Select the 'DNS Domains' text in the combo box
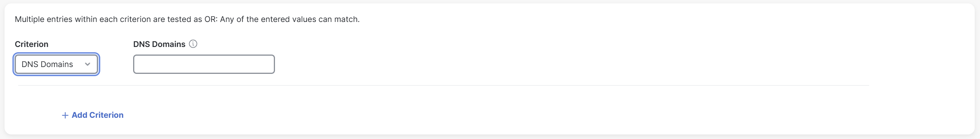The width and height of the screenshot is (980, 139). click(x=47, y=64)
